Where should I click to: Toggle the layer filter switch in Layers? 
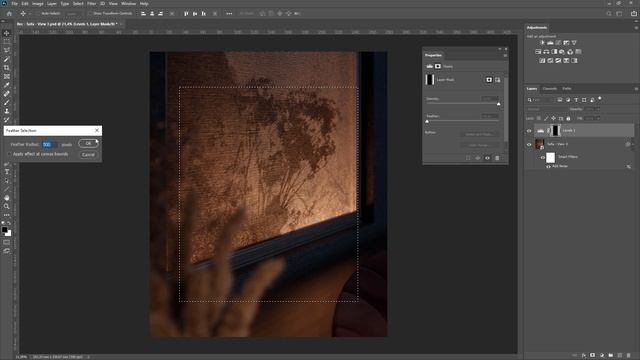pos(600,98)
